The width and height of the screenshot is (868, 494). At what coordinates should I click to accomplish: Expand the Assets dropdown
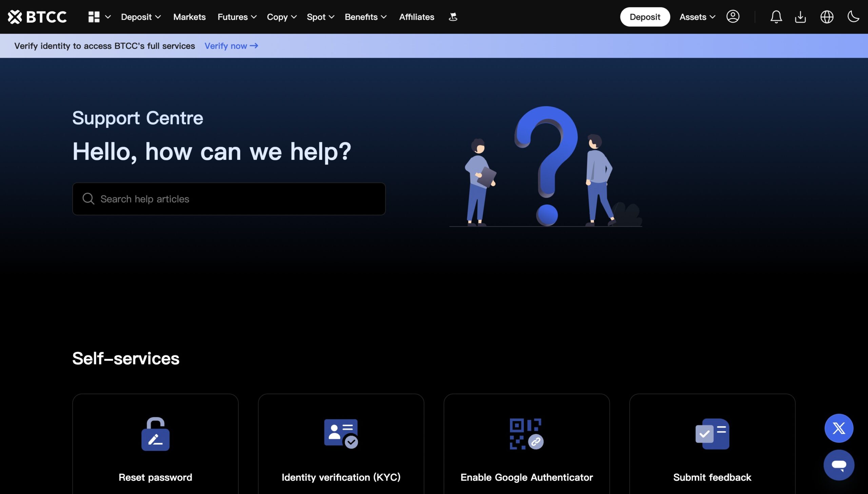pyautogui.click(x=697, y=17)
